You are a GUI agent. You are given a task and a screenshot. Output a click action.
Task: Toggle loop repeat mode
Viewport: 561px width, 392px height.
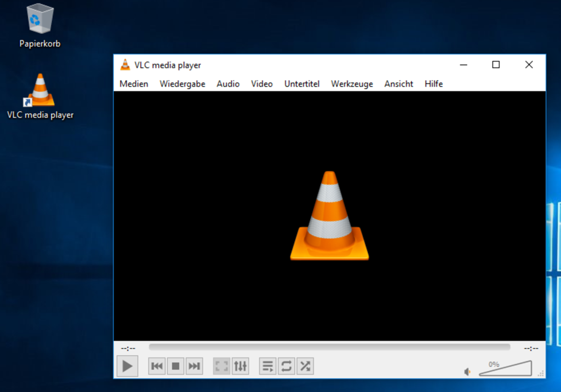286,366
